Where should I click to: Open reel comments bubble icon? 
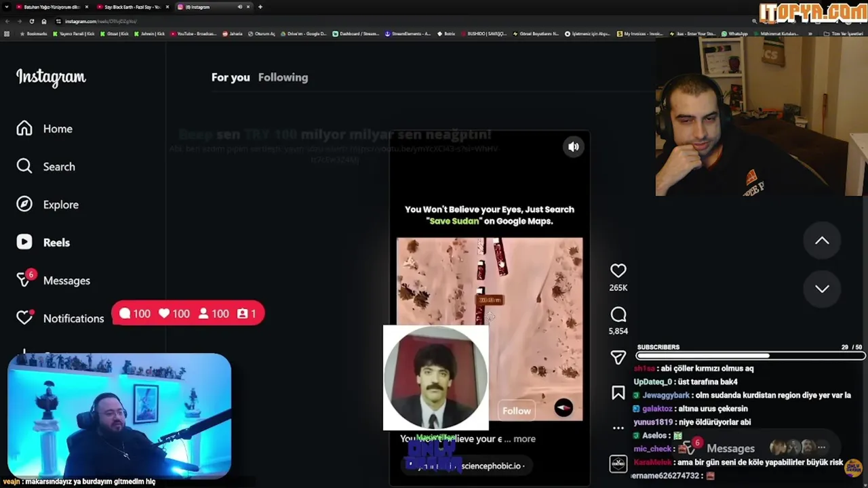point(618,314)
